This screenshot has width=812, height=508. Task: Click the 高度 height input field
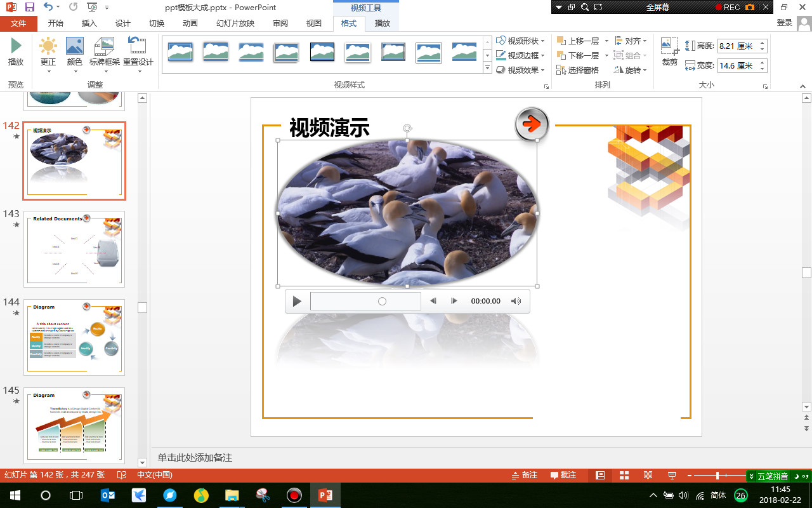coord(738,46)
